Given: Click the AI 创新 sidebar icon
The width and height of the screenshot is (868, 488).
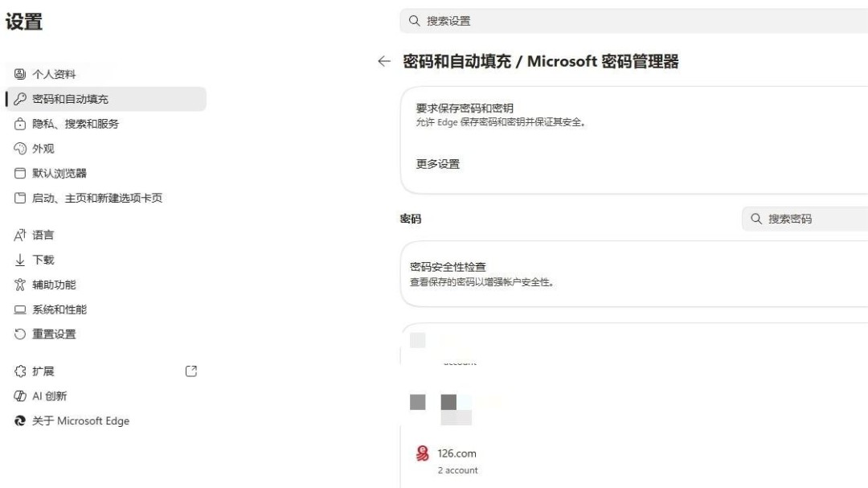Looking at the screenshot, I should [20, 396].
